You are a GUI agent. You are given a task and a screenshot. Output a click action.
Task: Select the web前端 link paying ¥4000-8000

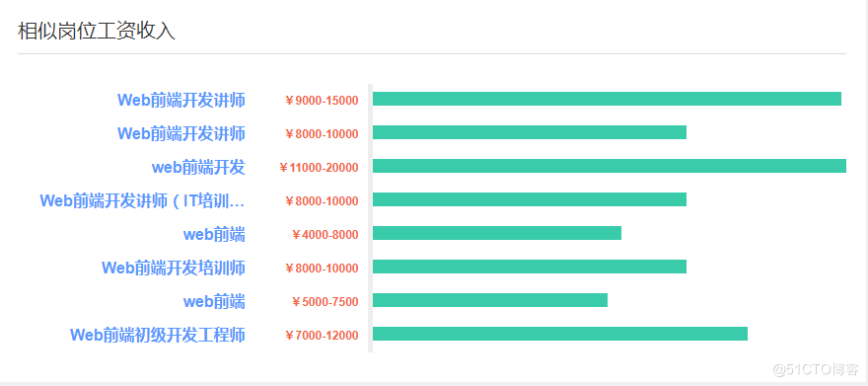tap(214, 234)
